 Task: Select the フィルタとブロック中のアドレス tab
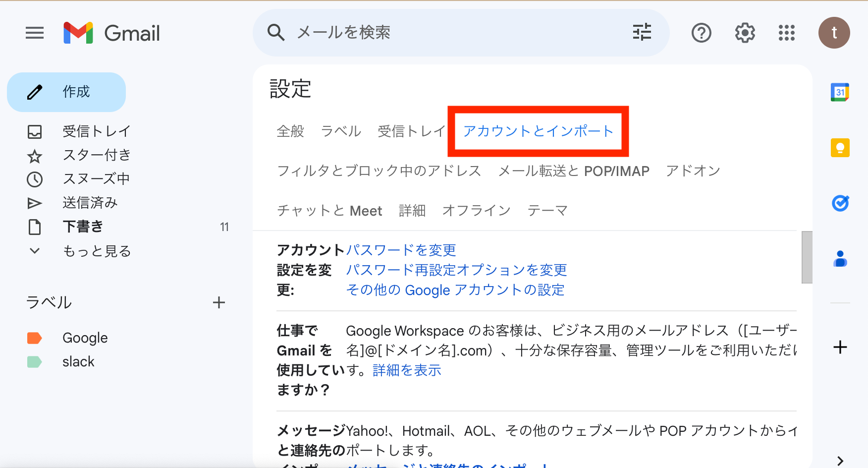click(379, 171)
